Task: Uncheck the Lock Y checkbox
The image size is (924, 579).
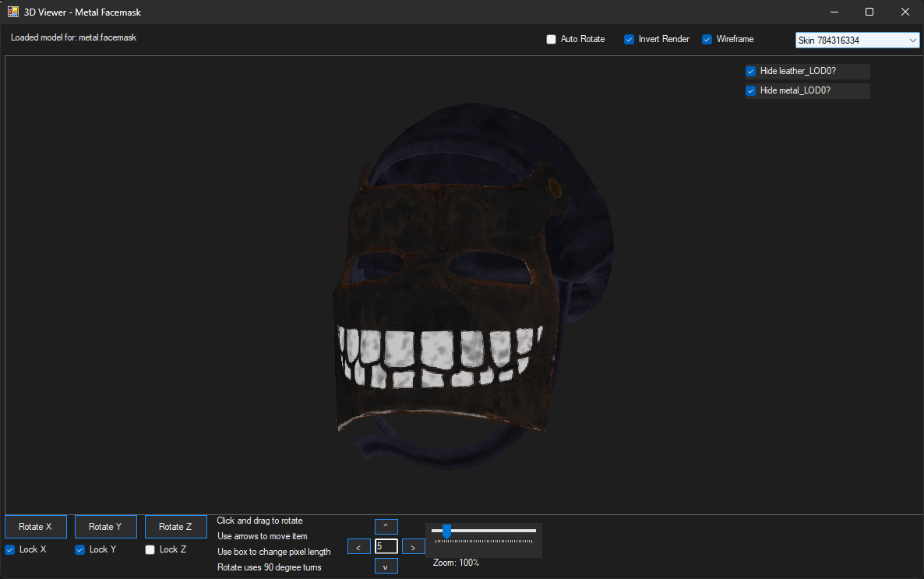Action: click(79, 549)
